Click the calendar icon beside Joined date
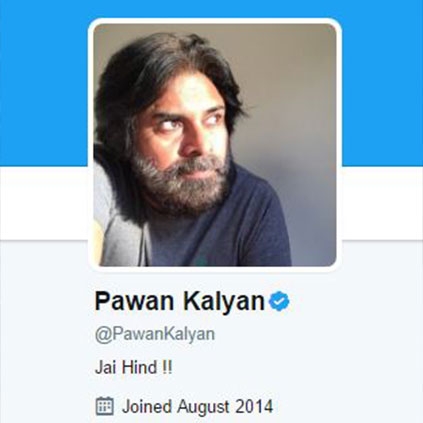This screenshot has height=423, width=423. [105, 406]
